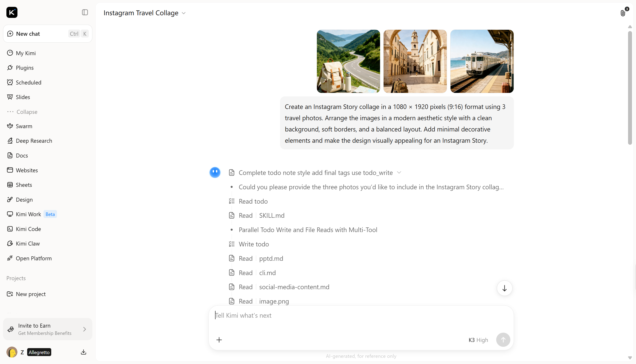The height and width of the screenshot is (364, 636).
Task: Focus the 'Tell Kimi what's next' input
Action: coord(361,315)
